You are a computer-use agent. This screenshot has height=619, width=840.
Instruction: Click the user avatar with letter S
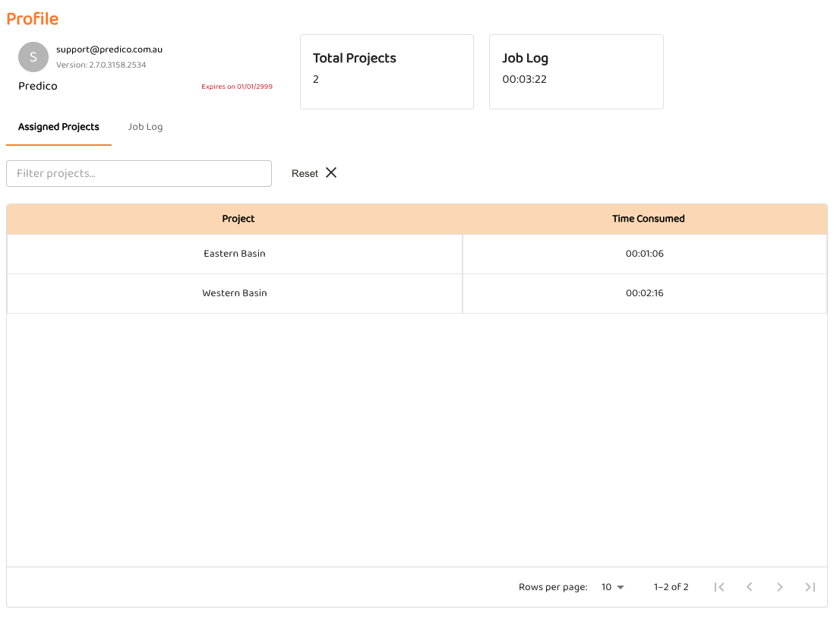(x=33, y=57)
